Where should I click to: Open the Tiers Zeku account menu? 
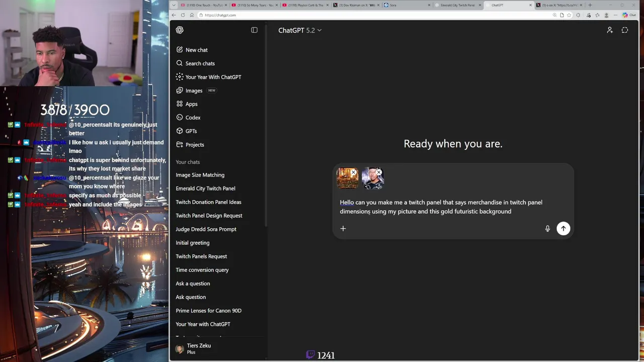point(218,349)
